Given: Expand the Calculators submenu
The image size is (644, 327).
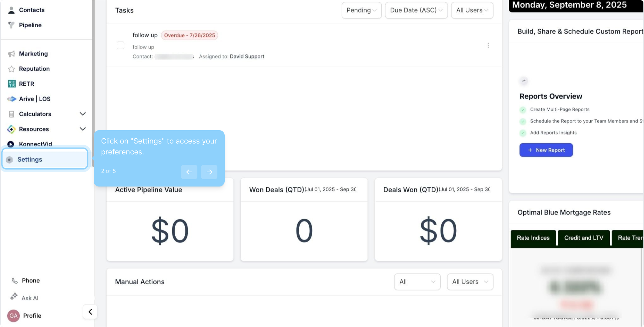Looking at the screenshot, I should coord(82,114).
